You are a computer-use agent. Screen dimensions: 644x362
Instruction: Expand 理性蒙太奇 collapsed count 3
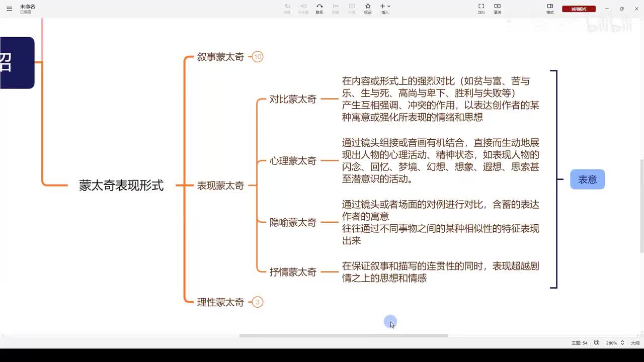258,302
